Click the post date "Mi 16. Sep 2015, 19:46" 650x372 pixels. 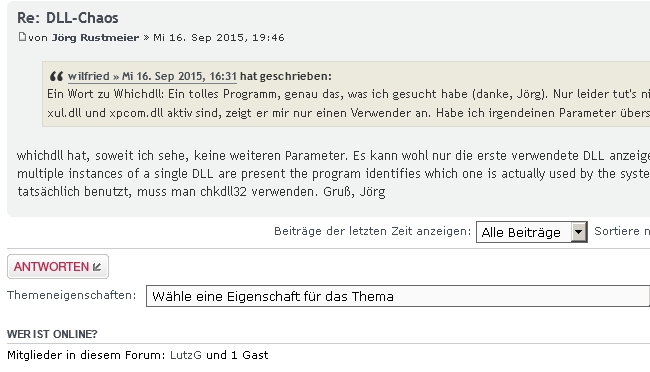point(219,37)
